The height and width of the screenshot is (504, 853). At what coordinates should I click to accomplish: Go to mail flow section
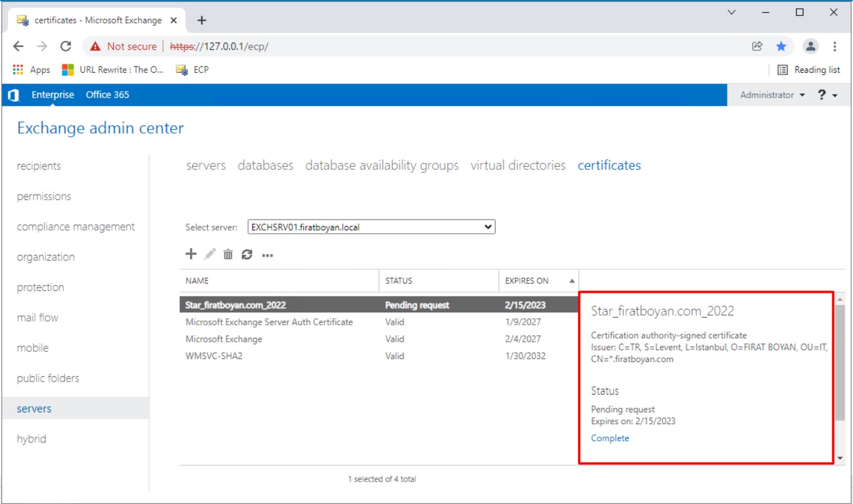click(37, 318)
